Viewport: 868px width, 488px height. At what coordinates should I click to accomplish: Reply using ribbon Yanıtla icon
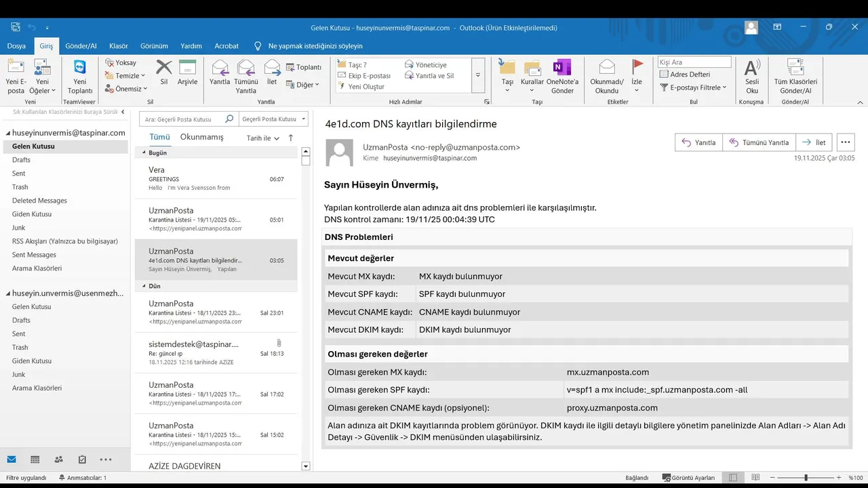(x=220, y=73)
